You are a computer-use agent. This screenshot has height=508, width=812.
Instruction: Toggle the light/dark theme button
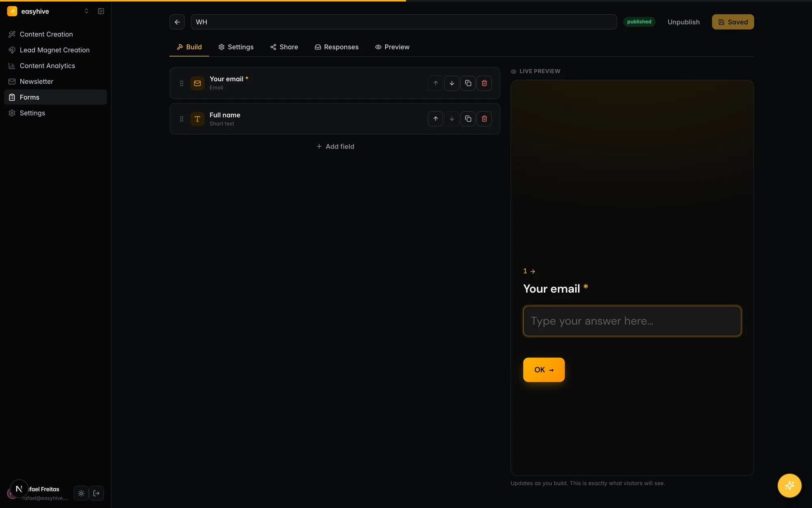(81, 493)
